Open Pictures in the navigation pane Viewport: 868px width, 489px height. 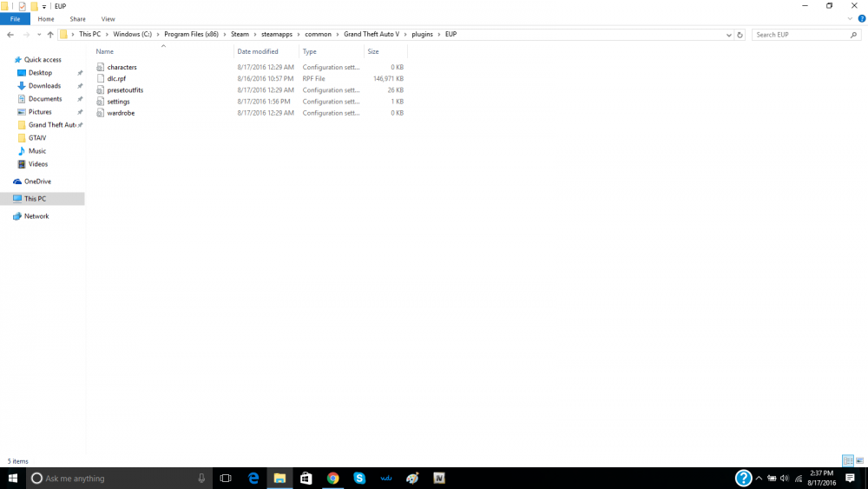pyautogui.click(x=40, y=112)
